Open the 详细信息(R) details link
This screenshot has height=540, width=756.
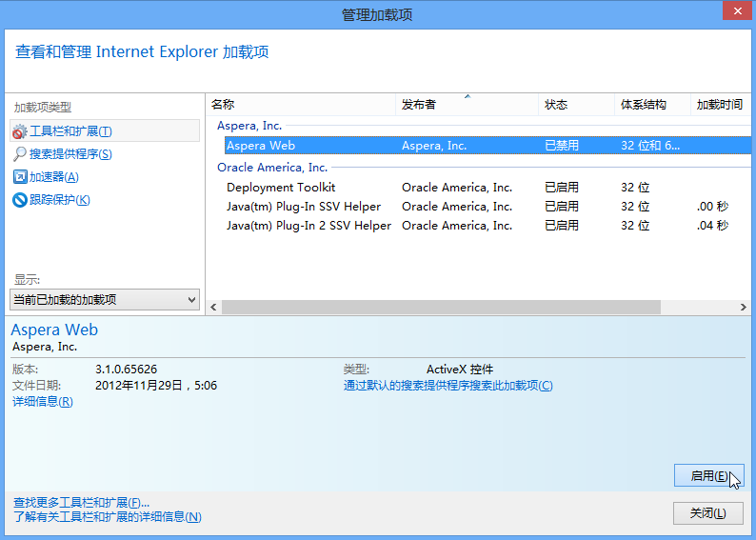(x=42, y=402)
